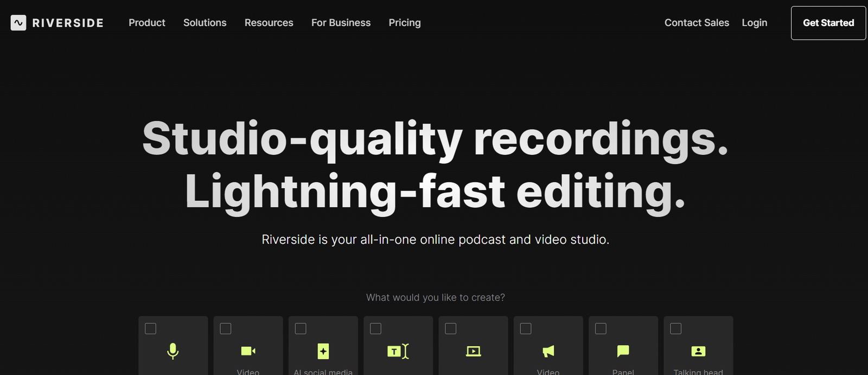The image size is (868, 375).
Task: Click the "AI social media" card label
Action: (x=323, y=372)
